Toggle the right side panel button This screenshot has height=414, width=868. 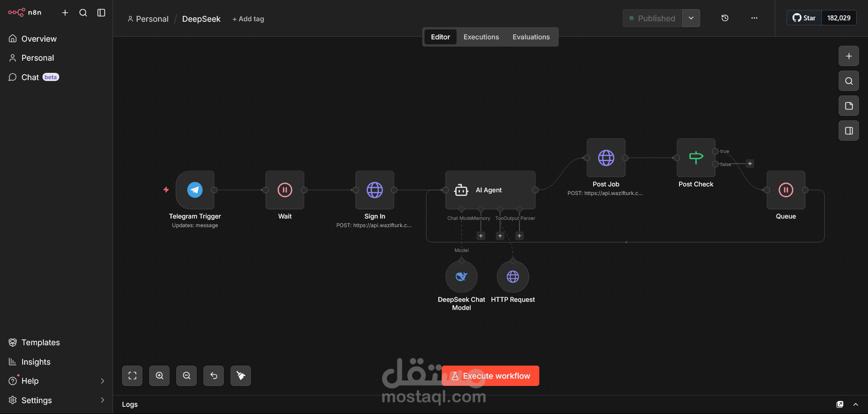tap(849, 131)
